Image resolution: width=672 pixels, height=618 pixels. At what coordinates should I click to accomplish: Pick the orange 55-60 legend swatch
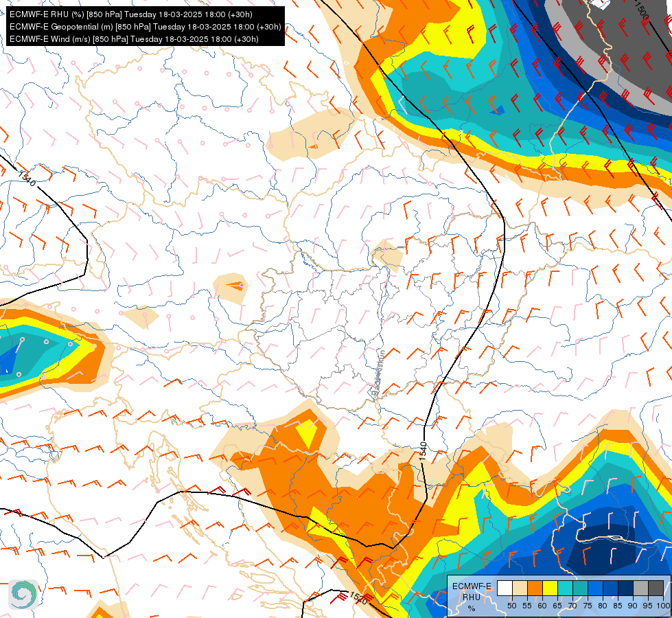535,588
